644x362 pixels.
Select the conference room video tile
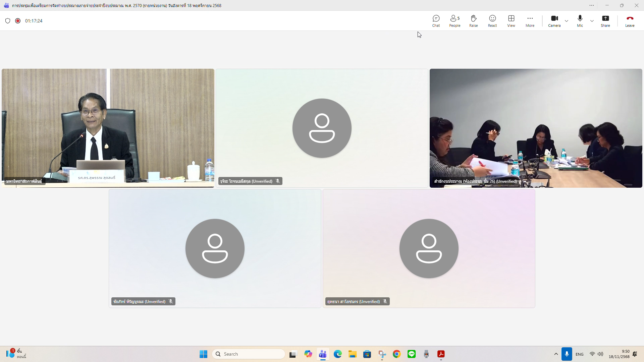coord(536,127)
